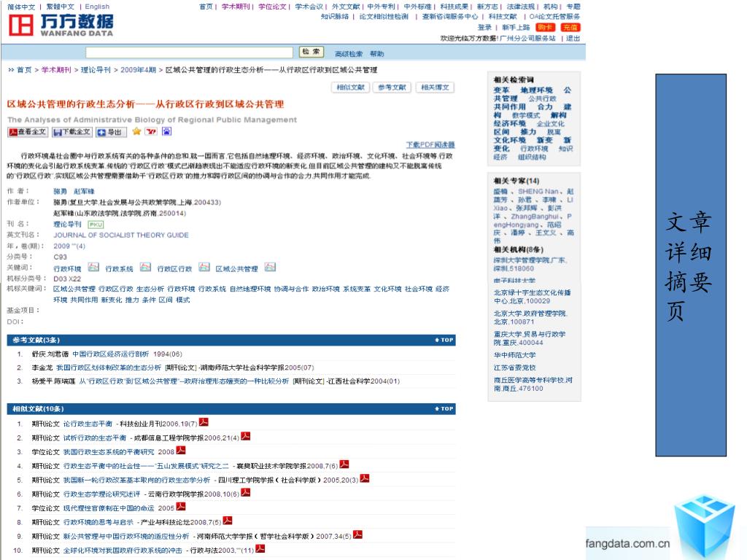Click PDF icon for 我国新一轮行政改革 article
This screenshot has height=560, width=747.
coord(365,478)
